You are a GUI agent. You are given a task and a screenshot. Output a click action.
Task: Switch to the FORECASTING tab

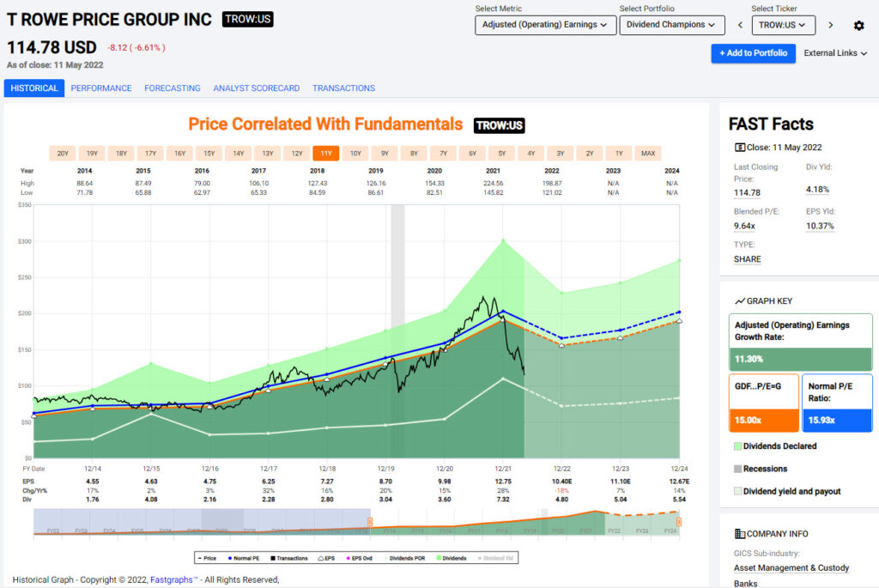tap(172, 88)
